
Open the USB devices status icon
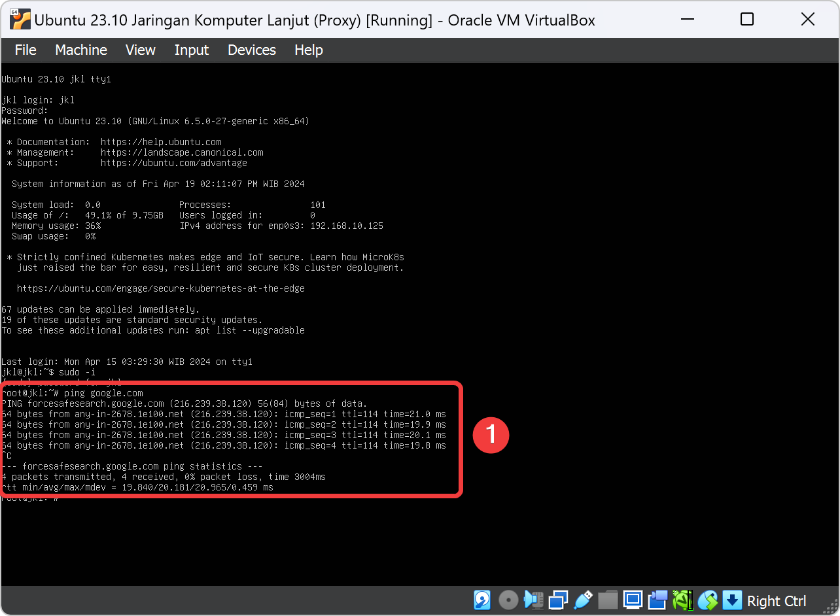click(584, 600)
